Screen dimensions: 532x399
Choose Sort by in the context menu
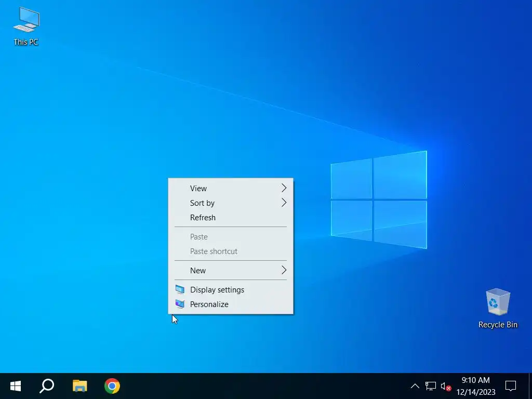(x=231, y=203)
